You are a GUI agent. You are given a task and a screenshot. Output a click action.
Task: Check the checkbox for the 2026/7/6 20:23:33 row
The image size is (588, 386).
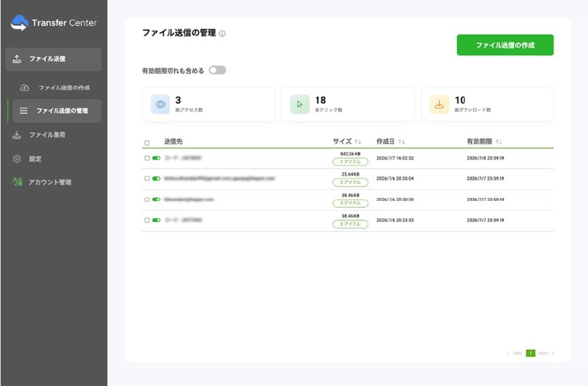point(147,220)
